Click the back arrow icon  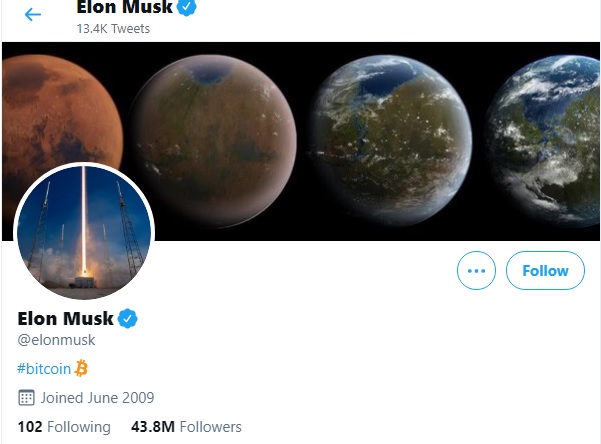pyautogui.click(x=33, y=15)
